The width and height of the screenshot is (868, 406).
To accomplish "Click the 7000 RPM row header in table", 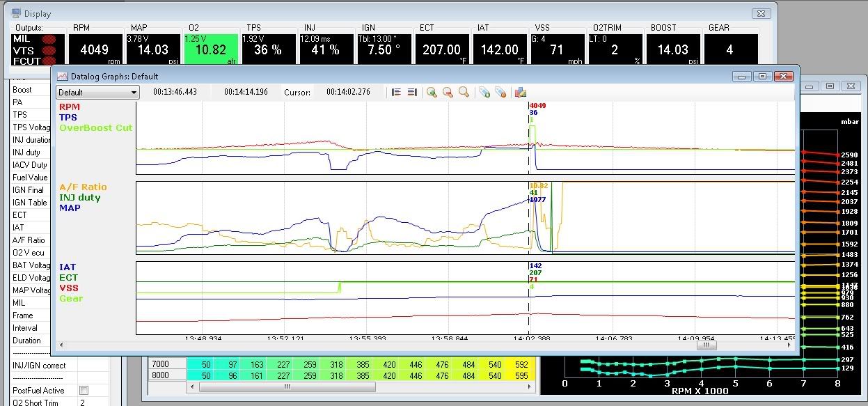I will click(167, 364).
